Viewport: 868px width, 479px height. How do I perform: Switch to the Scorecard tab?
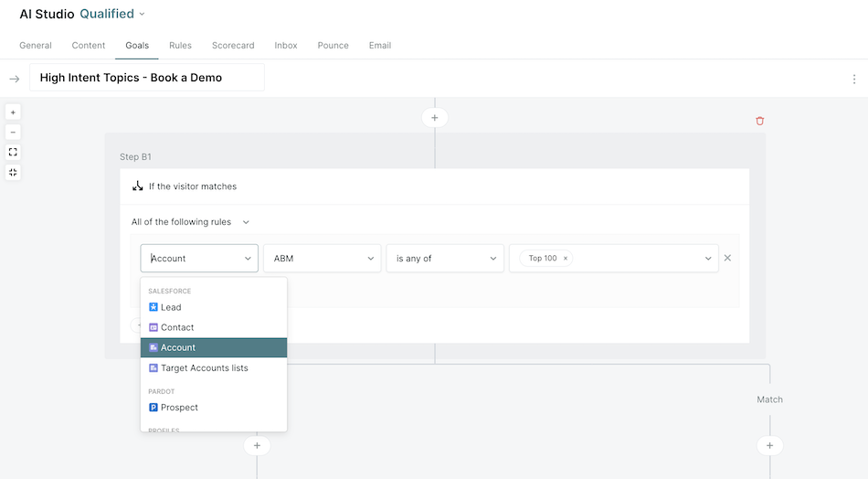[233, 46]
